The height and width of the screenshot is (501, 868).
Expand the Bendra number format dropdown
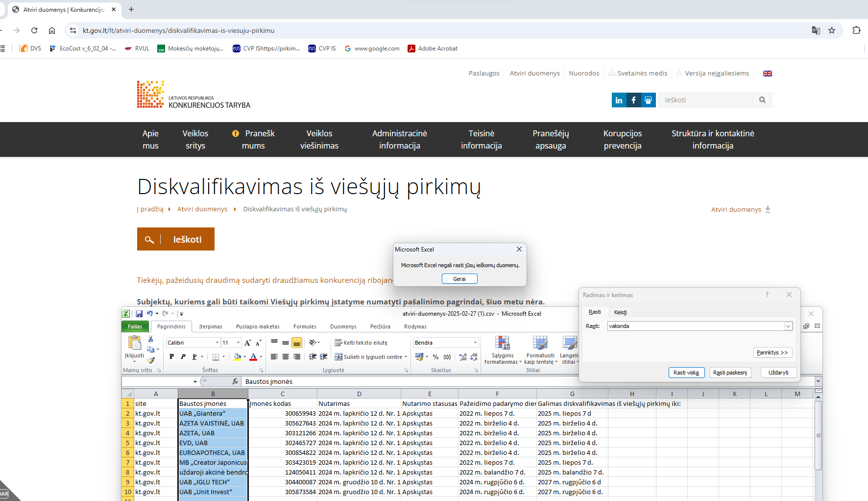[x=475, y=343]
